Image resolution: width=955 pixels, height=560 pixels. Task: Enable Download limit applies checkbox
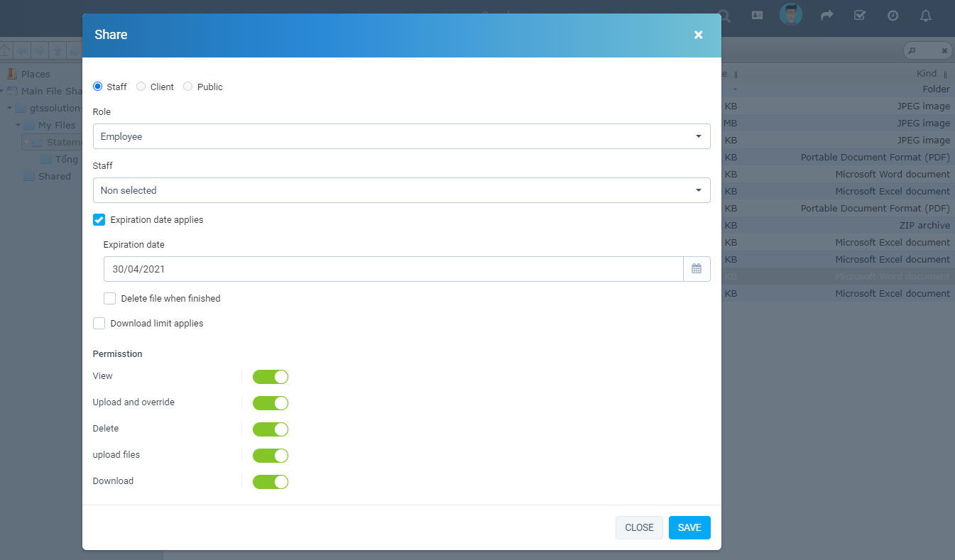coord(99,324)
